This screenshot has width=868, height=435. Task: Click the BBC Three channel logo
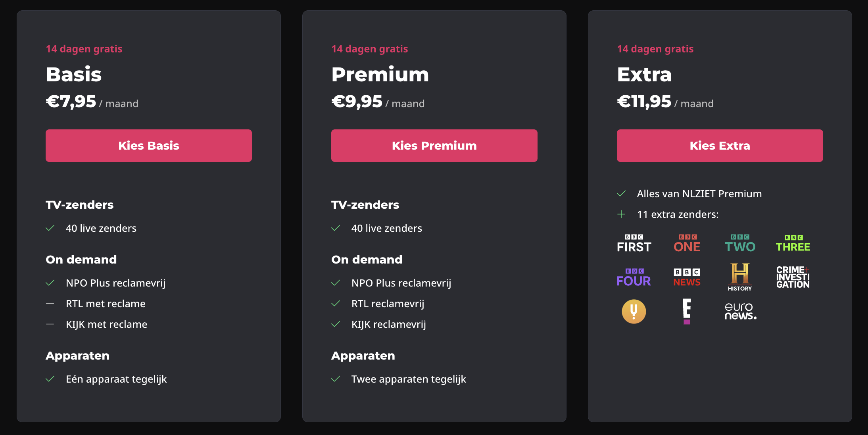click(x=793, y=244)
